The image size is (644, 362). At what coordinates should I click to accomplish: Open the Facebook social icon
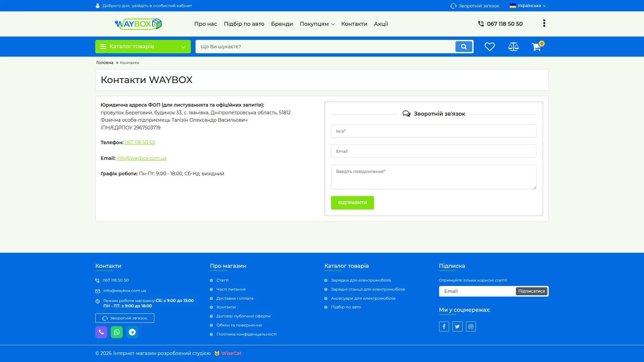pyautogui.click(x=444, y=326)
